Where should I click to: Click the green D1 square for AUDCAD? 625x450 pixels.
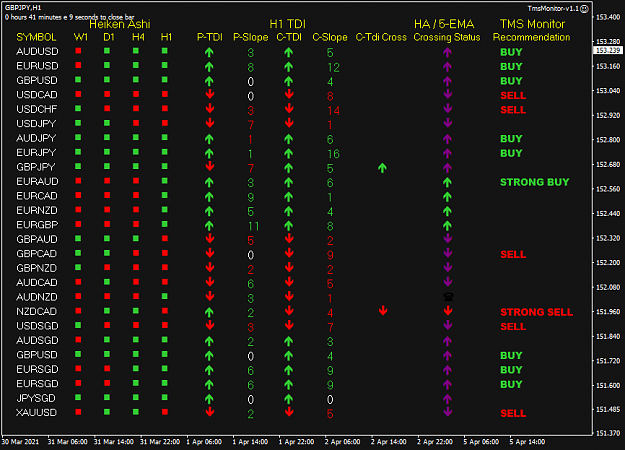coord(107,282)
